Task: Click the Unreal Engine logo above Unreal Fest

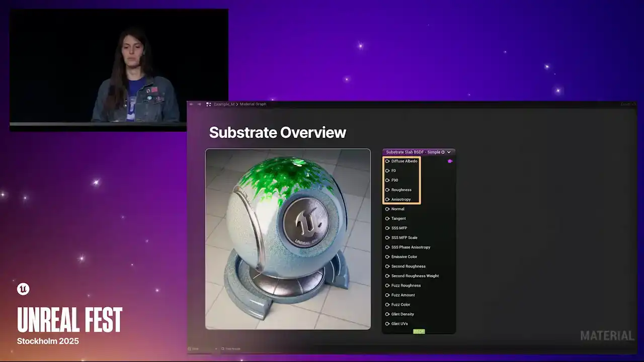Action: point(23,289)
